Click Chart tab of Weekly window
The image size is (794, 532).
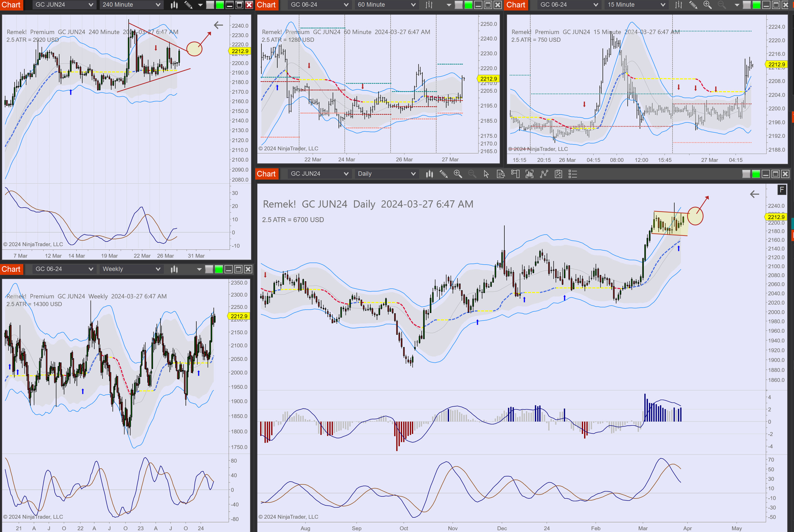[11, 269]
